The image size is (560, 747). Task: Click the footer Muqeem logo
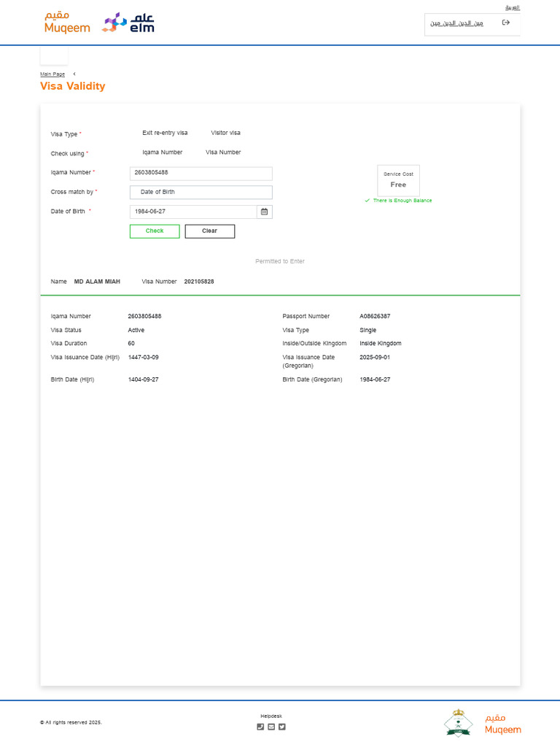coord(503,724)
